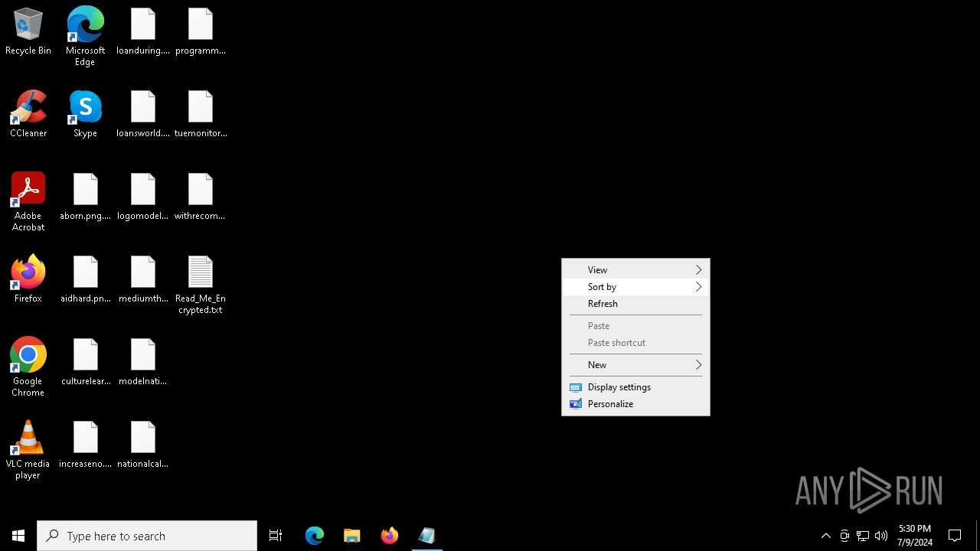Select the VLC media player shortcut
This screenshot has height=551, width=980.
(x=28, y=450)
